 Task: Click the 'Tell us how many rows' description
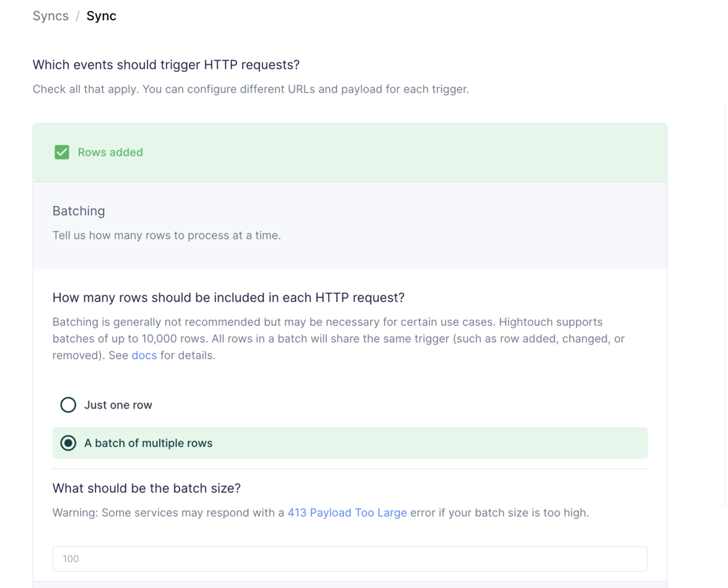[166, 235]
